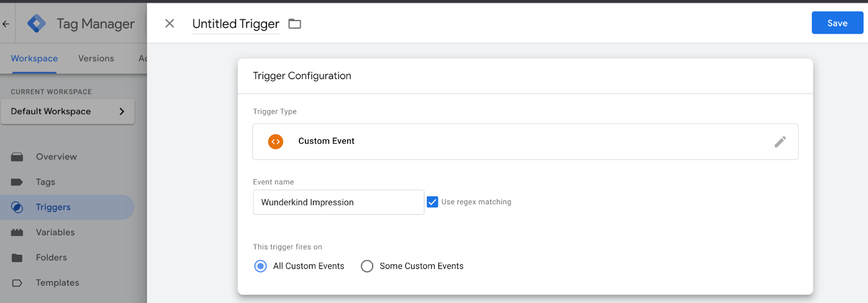Open the Custom Event trigger type chooser

click(525, 141)
